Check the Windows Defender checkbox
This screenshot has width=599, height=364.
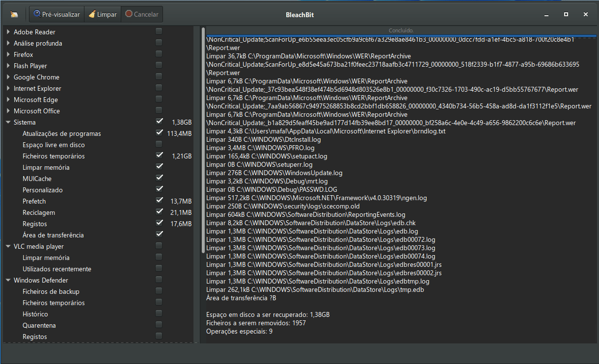(x=159, y=280)
